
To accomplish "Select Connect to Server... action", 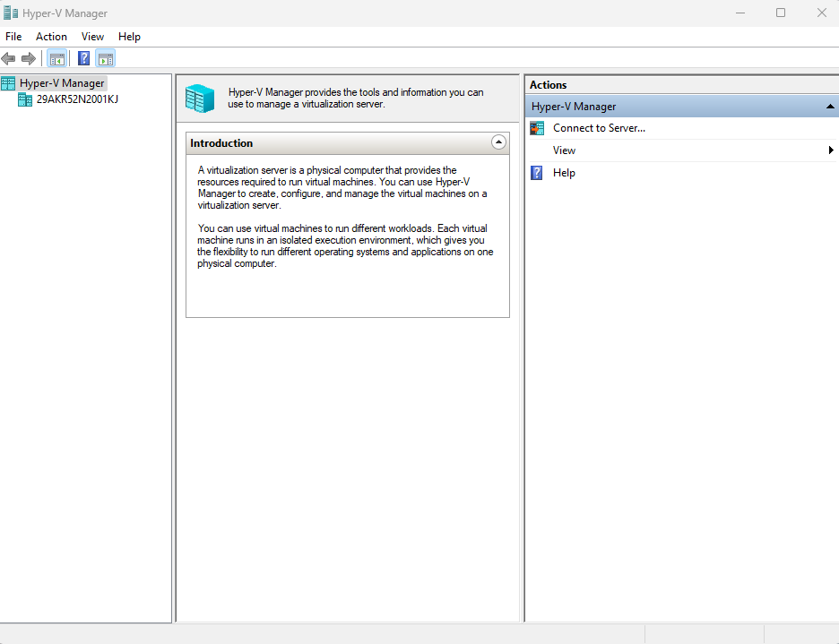I will pyautogui.click(x=600, y=128).
